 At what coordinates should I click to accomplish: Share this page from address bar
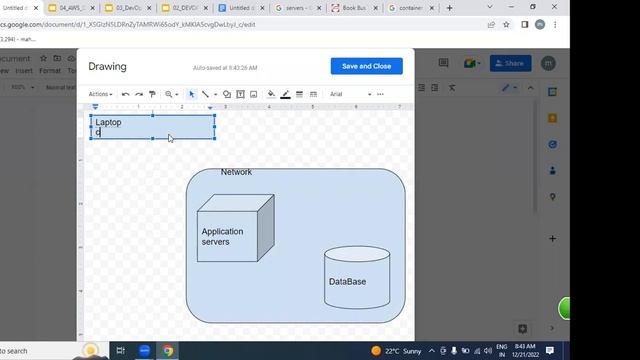[x=491, y=24]
